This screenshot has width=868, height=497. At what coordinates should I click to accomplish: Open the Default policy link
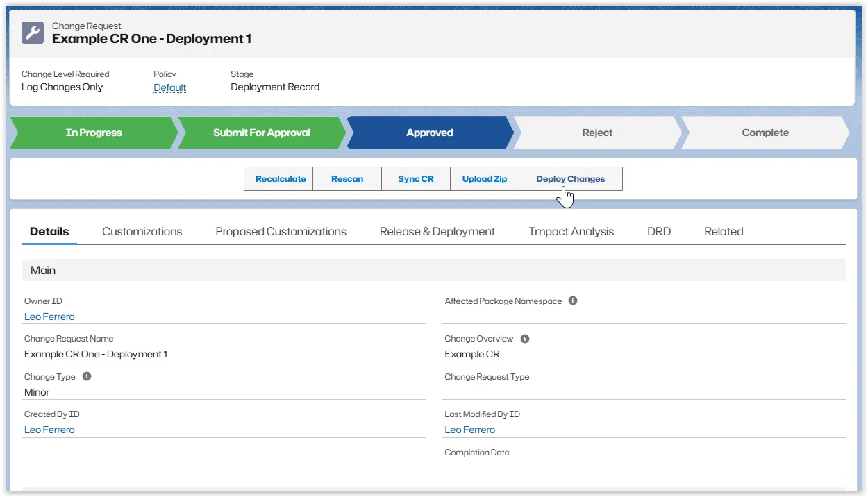[x=170, y=87]
